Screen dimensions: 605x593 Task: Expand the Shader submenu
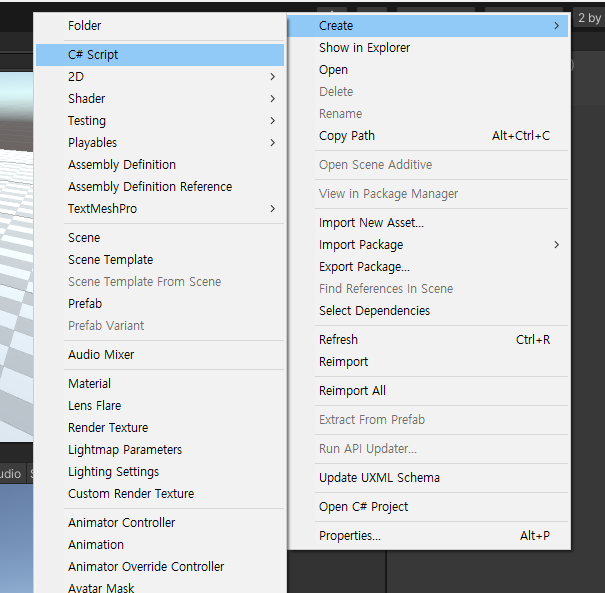(160, 99)
